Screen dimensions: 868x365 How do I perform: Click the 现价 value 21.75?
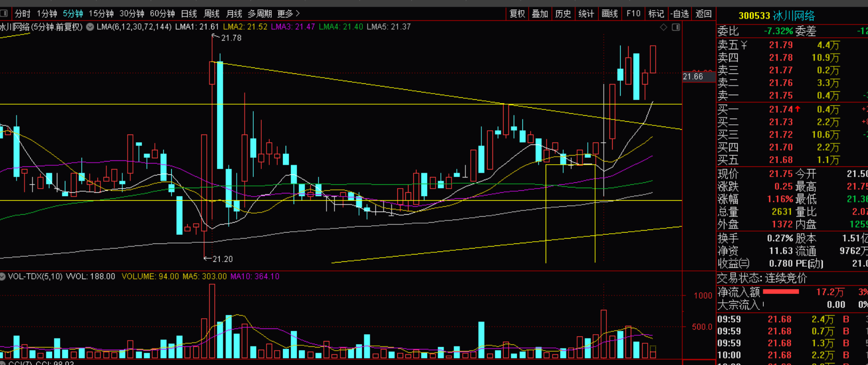(781, 174)
